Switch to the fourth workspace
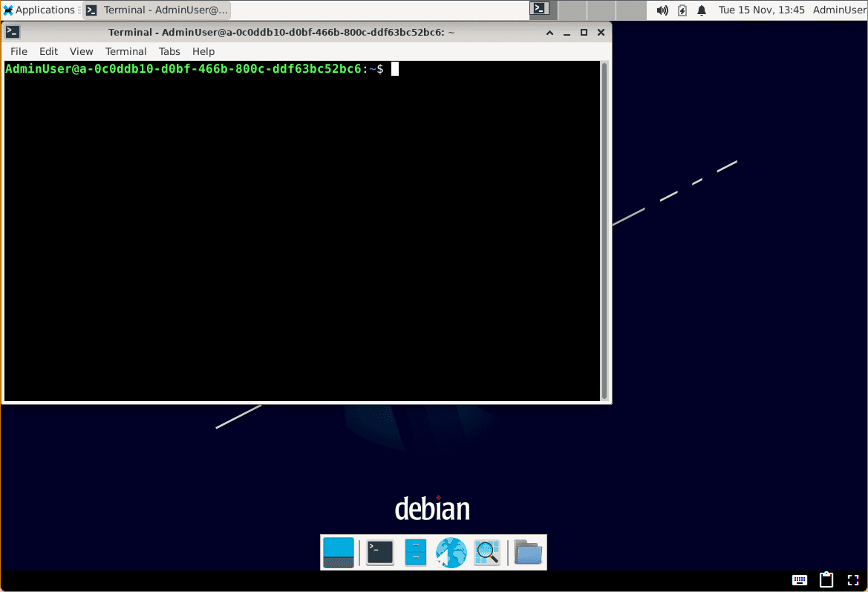The width and height of the screenshot is (868, 592). (x=631, y=10)
